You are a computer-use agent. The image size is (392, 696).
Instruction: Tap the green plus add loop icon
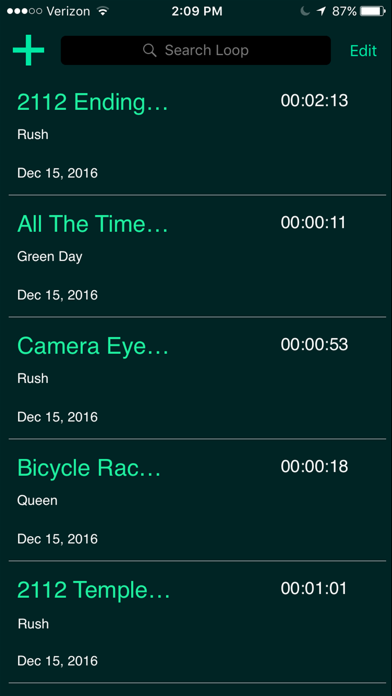(28, 50)
